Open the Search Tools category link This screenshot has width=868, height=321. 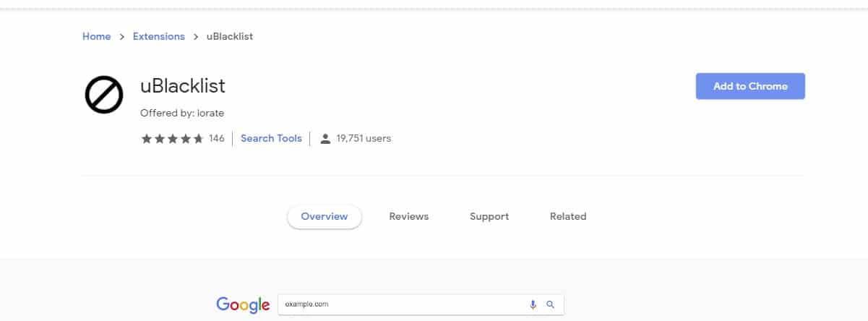[x=271, y=138]
